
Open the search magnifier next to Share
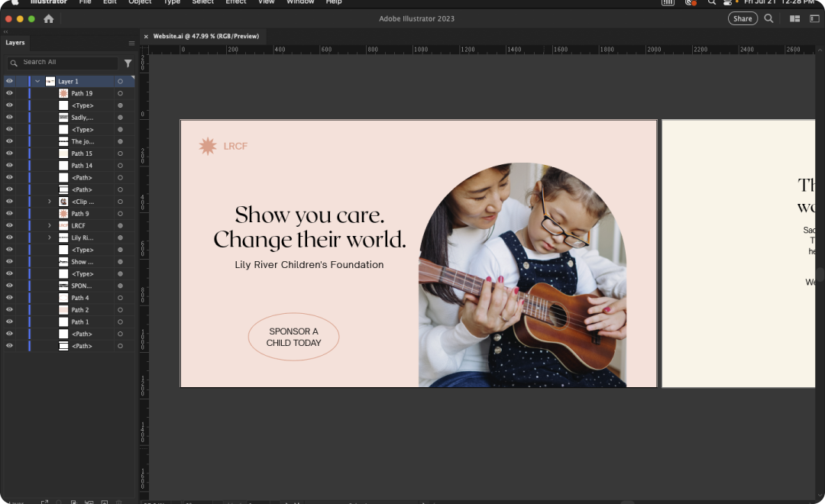pyautogui.click(x=768, y=18)
